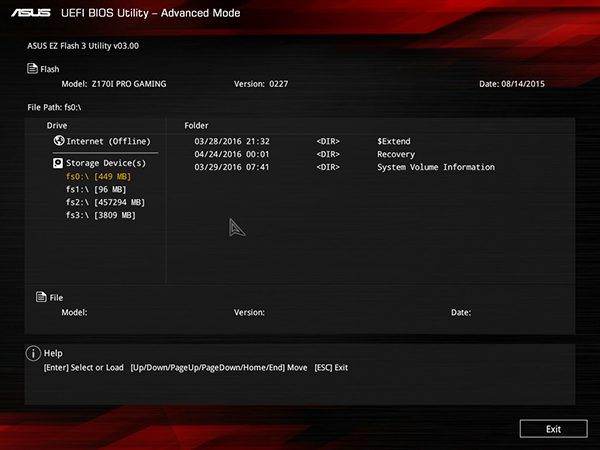Click the File Model: field label

tap(74, 313)
